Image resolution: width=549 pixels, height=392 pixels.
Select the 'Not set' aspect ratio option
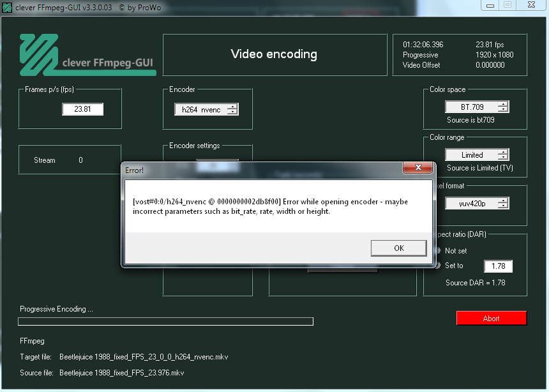(452, 251)
